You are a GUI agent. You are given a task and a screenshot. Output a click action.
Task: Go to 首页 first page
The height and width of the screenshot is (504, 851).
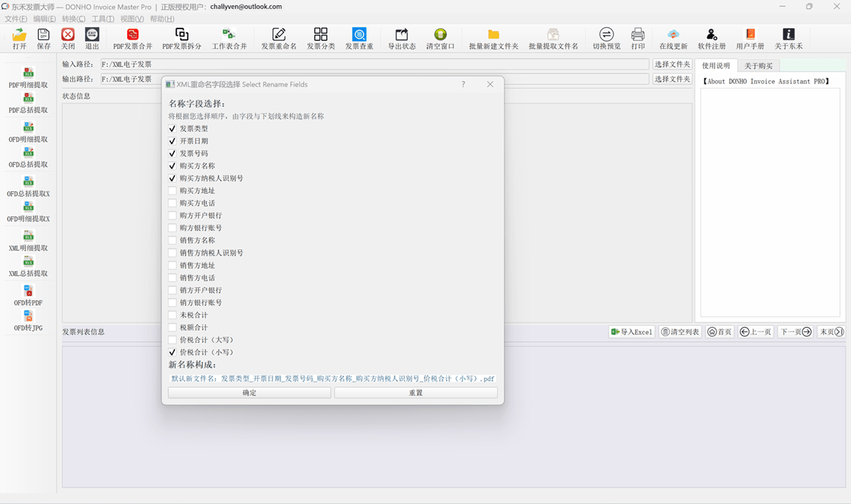coord(719,332)
